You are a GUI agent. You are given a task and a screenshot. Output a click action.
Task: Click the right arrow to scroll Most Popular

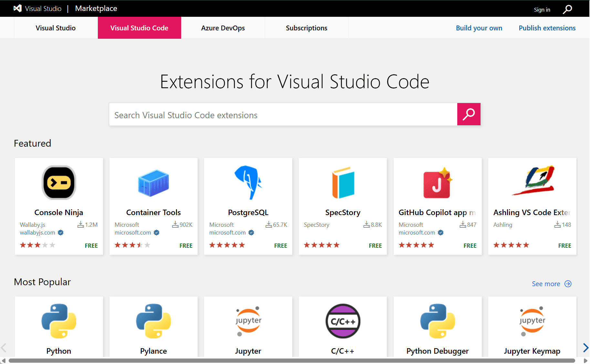coord(585,348)
